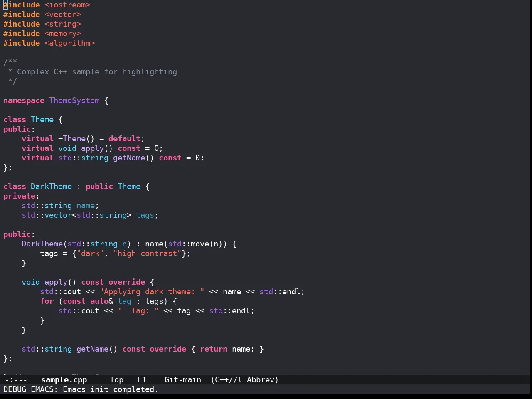Viewport: 532px width, 399px height.
Task: Click the -:--- buffer status indicator
Action: (16, 379)
